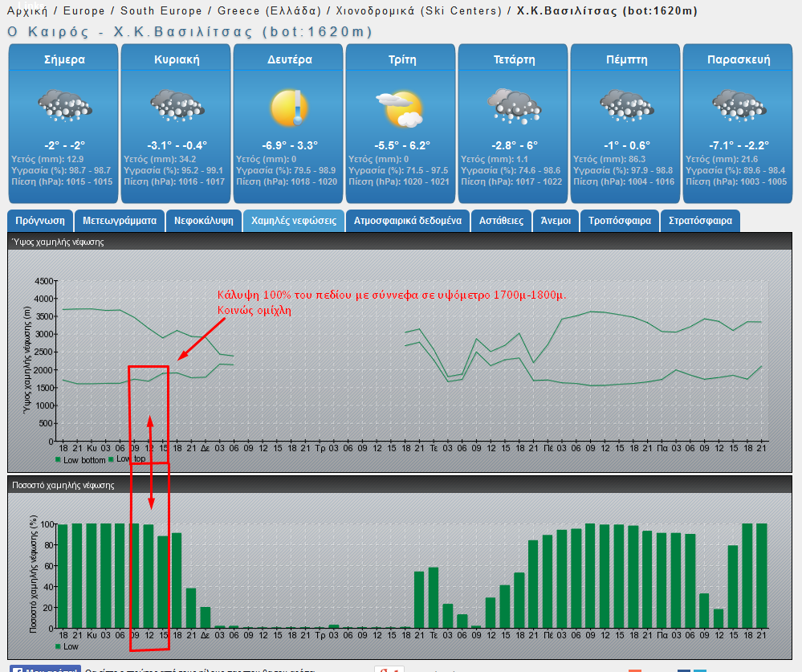The height and width of the screenshot is (672, 802).
Task: Toggle the Low top legend series
Action: coord(127,458)
